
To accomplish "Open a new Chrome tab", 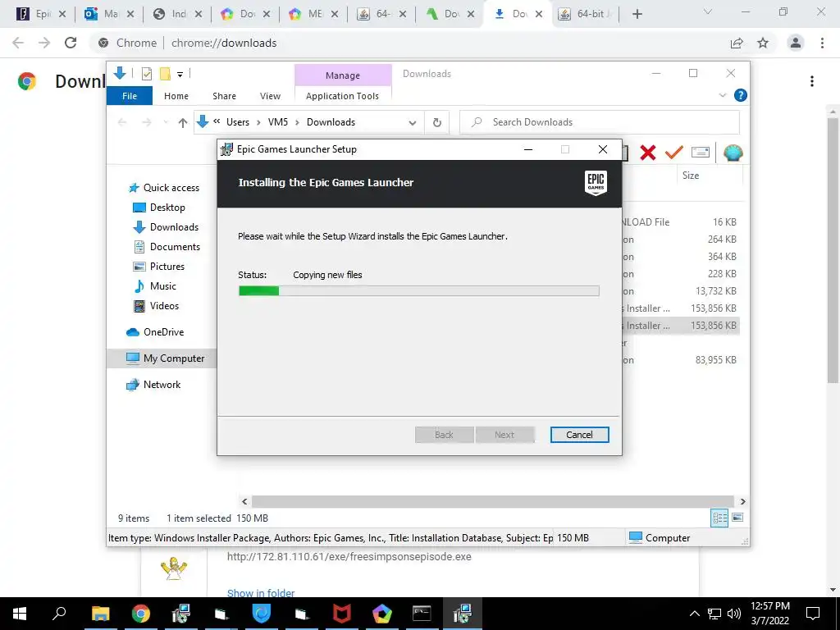I will pyautogui.click(x=637, y=15).
